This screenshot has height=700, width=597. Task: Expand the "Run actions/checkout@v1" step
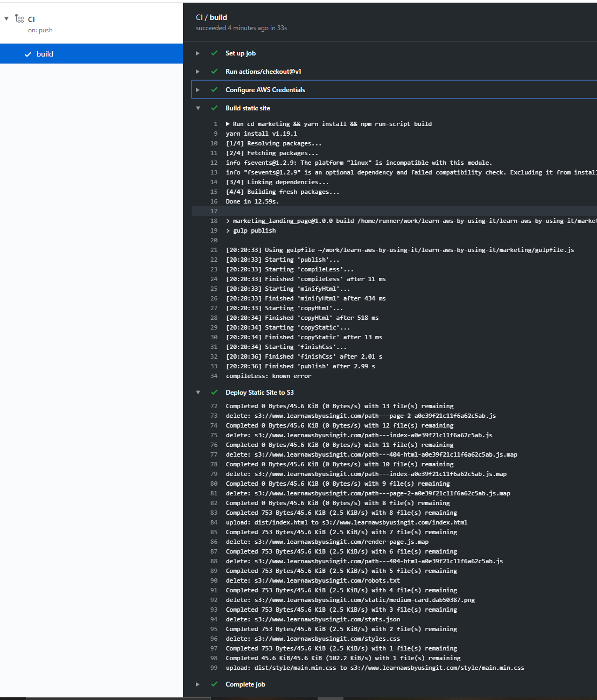click(197, 71)
